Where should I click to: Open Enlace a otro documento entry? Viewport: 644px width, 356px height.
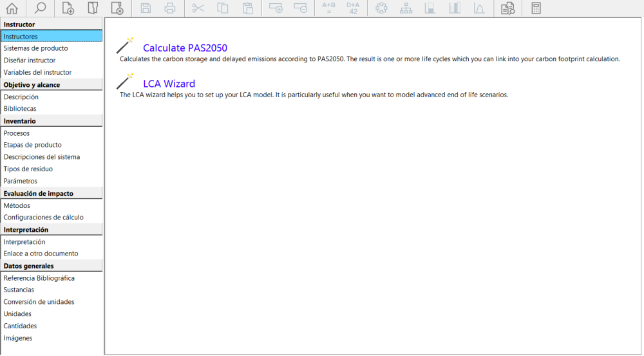52,254
